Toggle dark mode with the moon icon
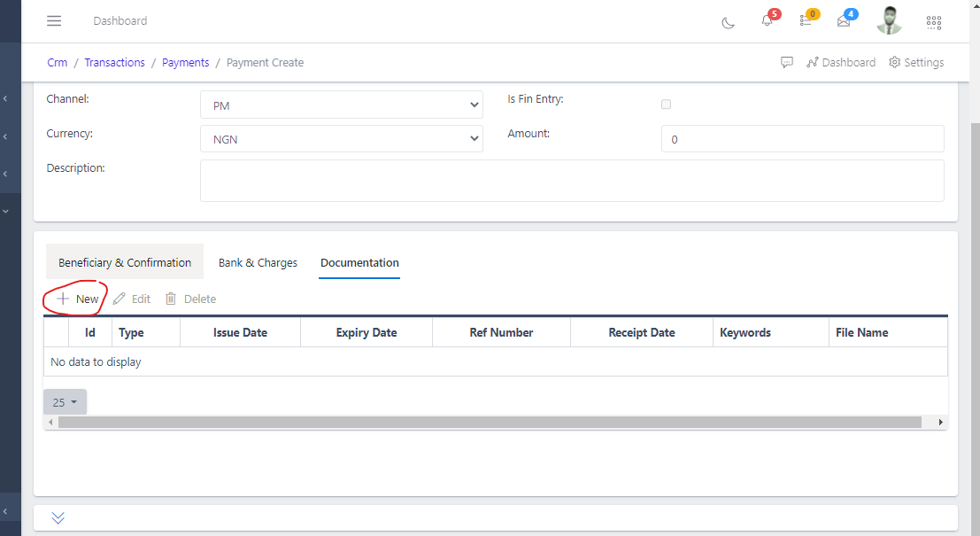Image resolution: width=980 pixels, height=536 pixels. point(728,23)
